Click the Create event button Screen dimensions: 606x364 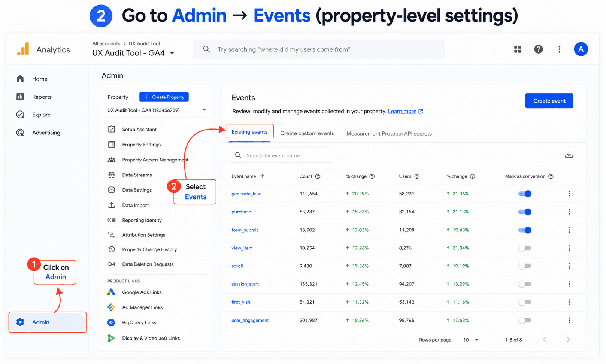coord(549,101)
